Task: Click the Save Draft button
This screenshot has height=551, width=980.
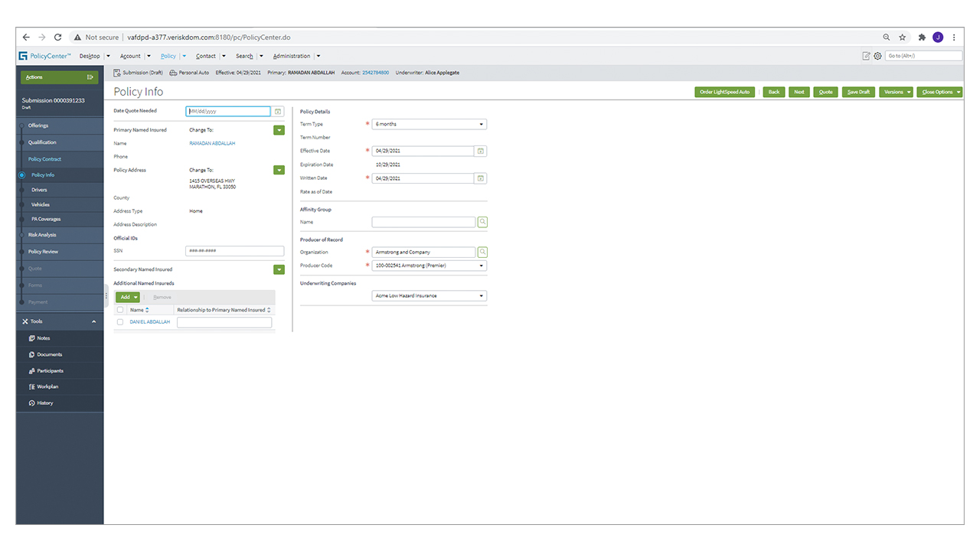Action: tap(858, 92)
